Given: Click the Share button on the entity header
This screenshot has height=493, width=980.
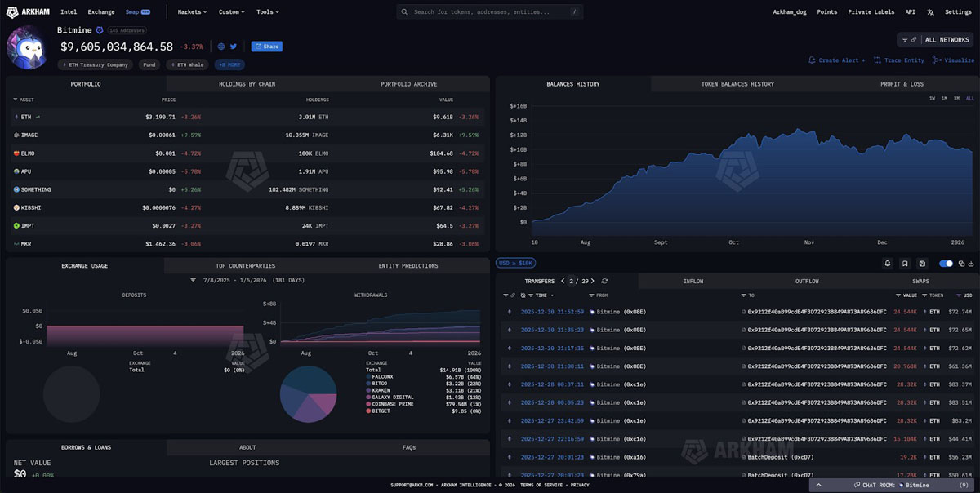Looking at the screenshot, I should tap(266, 47).
